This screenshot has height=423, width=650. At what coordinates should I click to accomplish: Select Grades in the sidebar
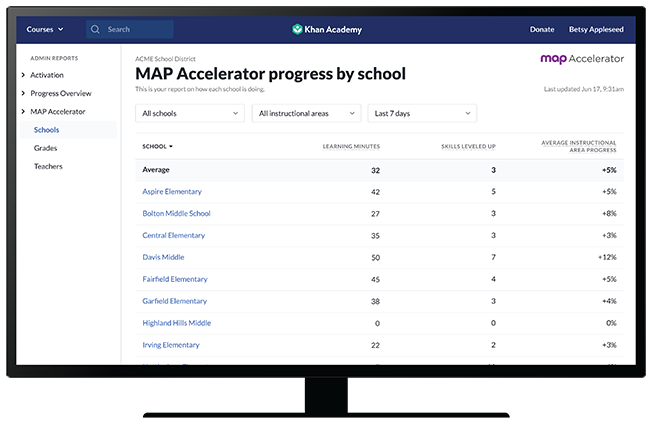click(46, 148)
